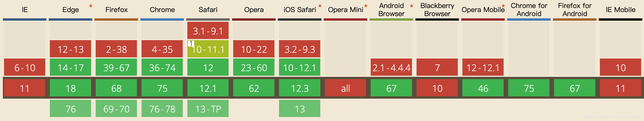Open the Safari column header
Screen dimensions: 644x121
tap(208, 10)
